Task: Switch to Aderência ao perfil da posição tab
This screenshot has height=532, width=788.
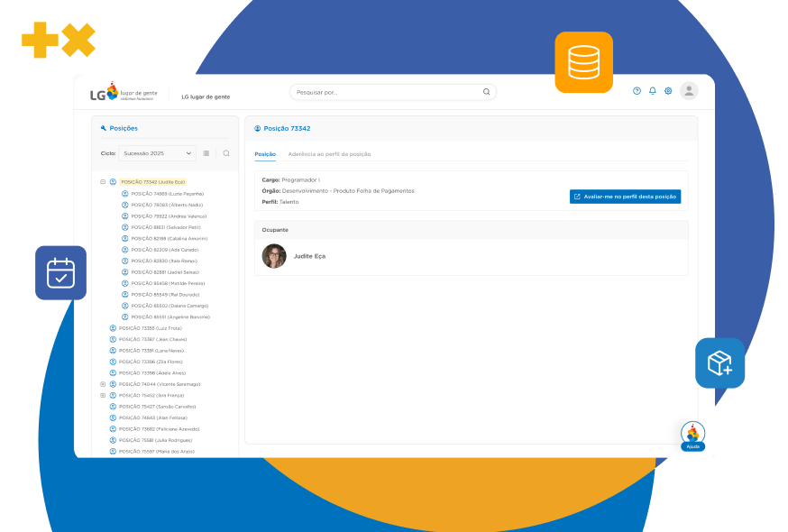Action: click(x=329, y=154)
